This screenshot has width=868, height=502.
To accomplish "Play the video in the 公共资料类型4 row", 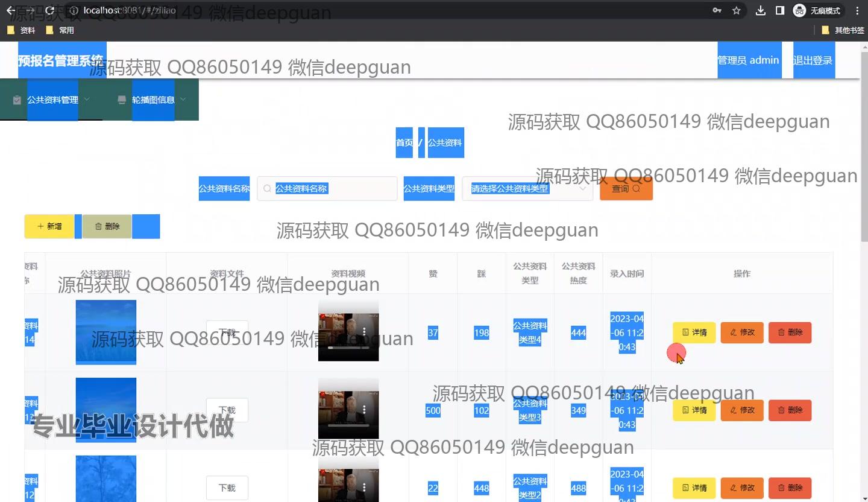I will 348,332.
